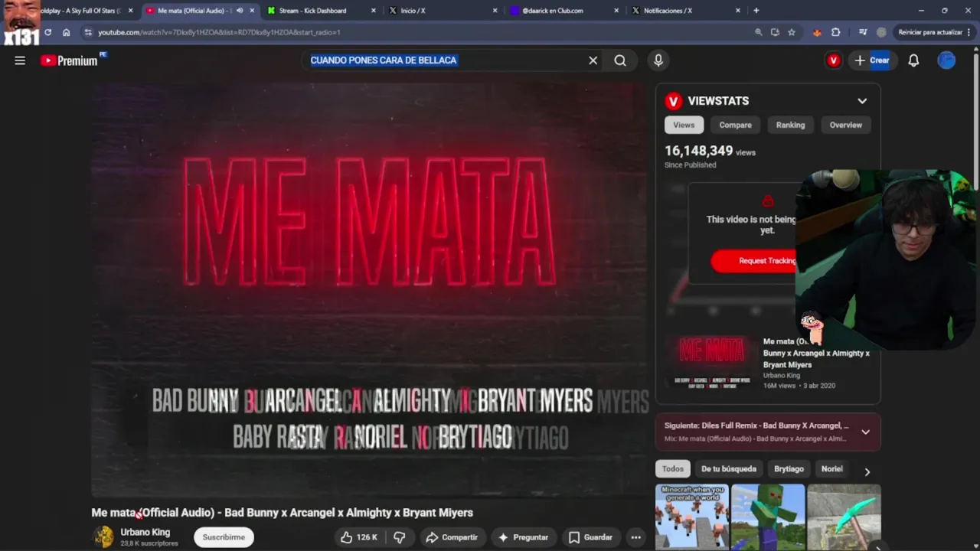
Task: Select the Overview tab in ViewStats
Action: click(x=846, y=125)
